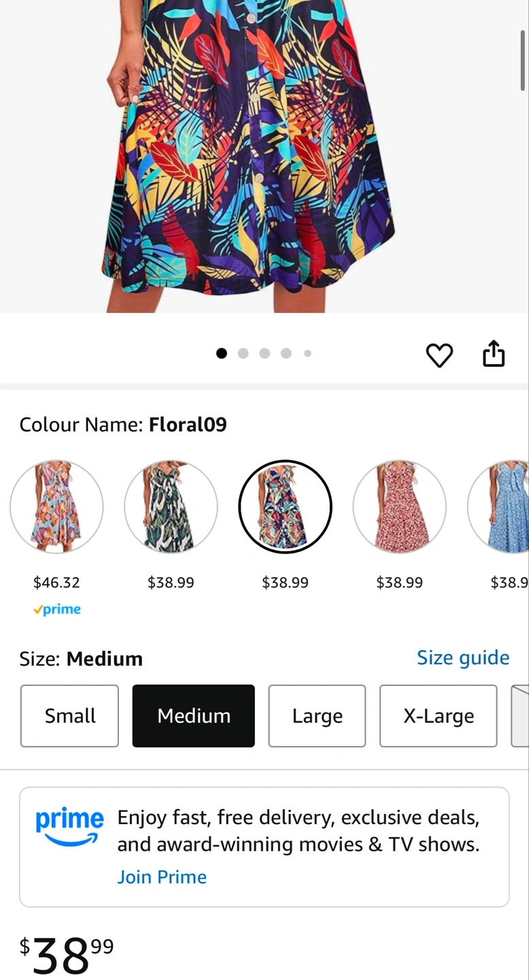Go to fourth image carousel dot
Viewport: 529px width, 980px height.
pyautogui.click(x=286, y=353)
